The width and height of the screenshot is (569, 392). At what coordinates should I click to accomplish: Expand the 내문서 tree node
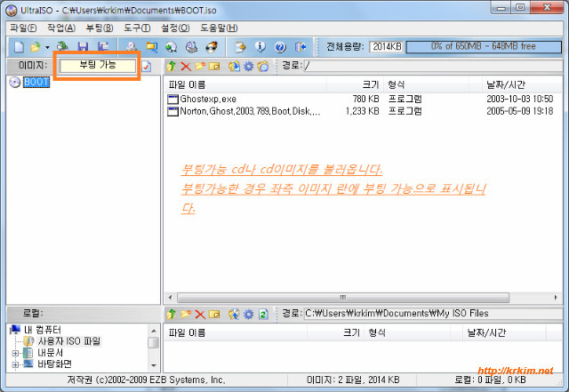coord(15,353)
